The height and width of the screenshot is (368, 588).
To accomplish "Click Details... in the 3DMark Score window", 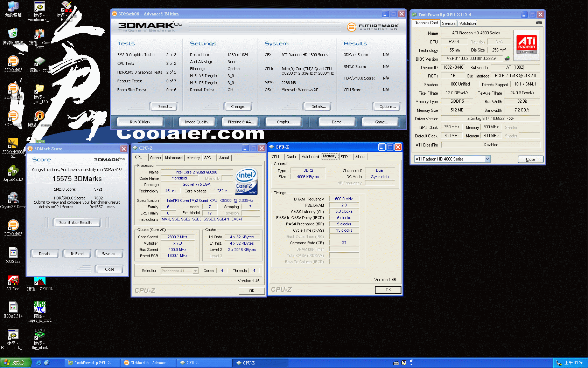I will 46,254.
